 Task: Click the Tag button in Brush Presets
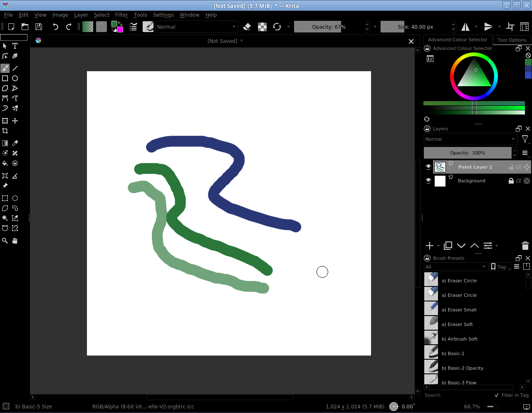click(500, 267)
